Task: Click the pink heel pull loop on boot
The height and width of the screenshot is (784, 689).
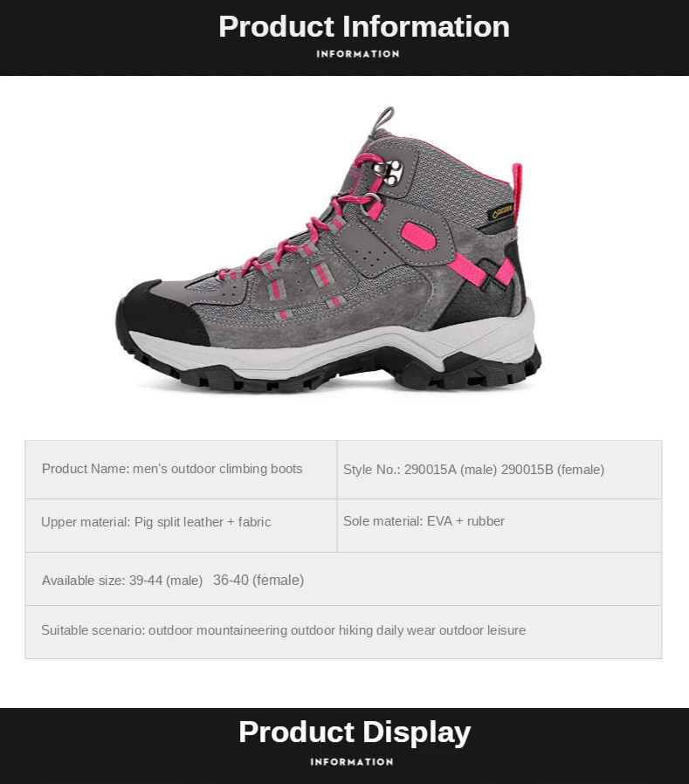Action: pyautogui.click(x=516, y=191)
